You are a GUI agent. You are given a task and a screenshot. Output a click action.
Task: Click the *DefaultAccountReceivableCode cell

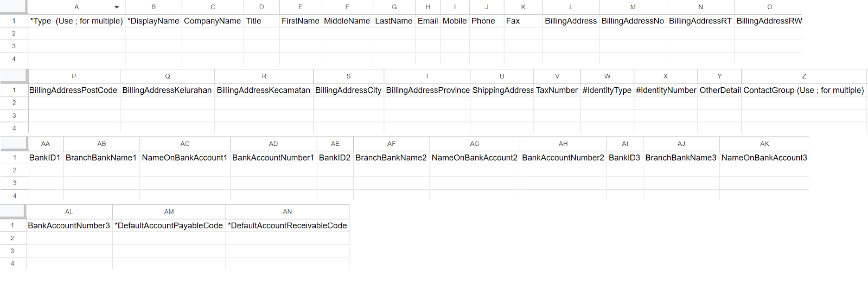(x=287, y=225)
